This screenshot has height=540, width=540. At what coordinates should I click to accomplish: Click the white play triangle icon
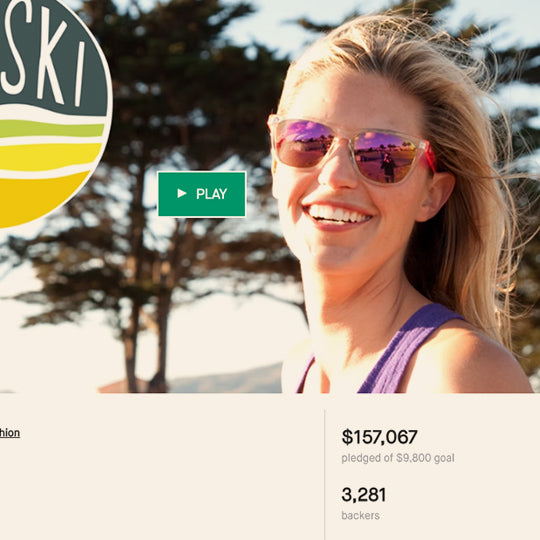coord(182,194)
